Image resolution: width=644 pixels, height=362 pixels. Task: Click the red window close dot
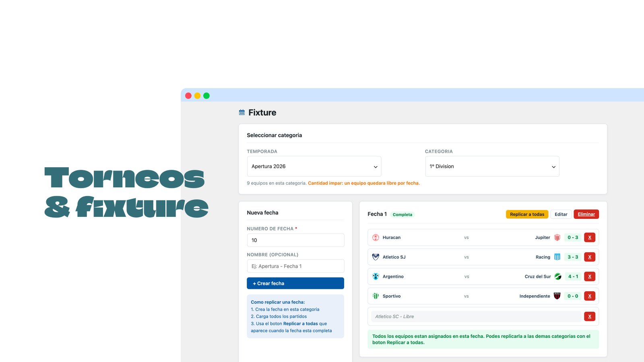coord(188,96)
